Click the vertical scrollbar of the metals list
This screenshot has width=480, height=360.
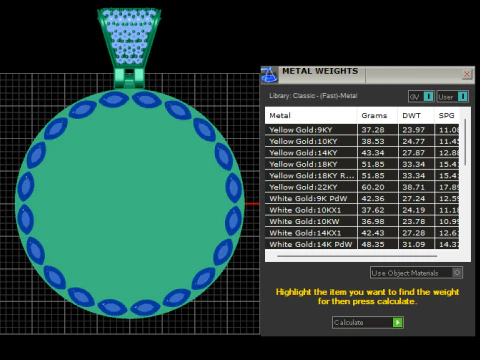click(x=465, y=142)
